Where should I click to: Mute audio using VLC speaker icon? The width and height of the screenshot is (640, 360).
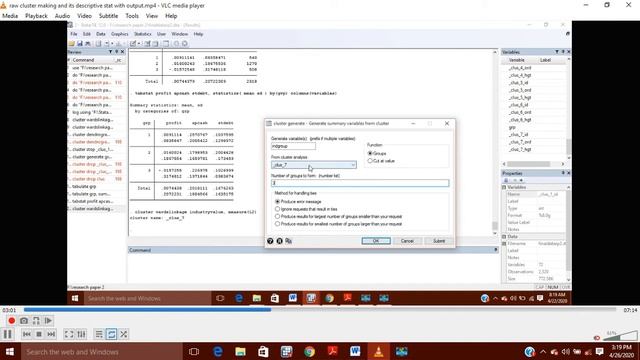(x=597, y=338)
